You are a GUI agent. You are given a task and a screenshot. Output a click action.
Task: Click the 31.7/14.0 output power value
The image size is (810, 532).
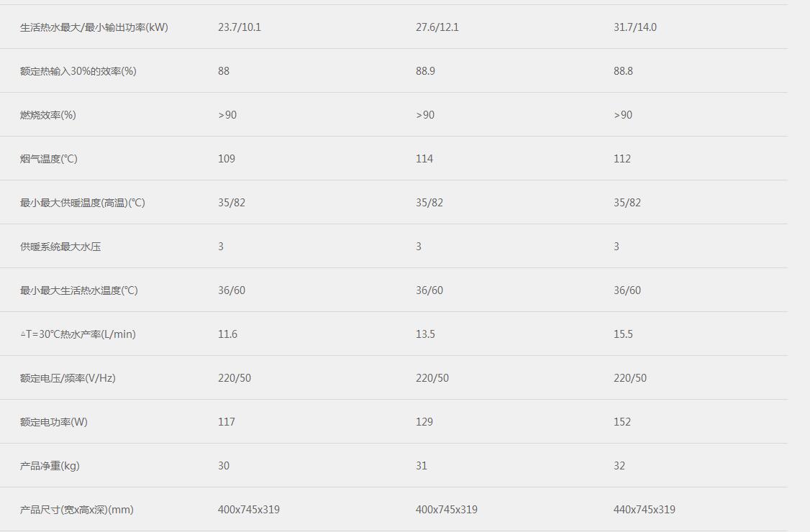[x=635, y=27]
